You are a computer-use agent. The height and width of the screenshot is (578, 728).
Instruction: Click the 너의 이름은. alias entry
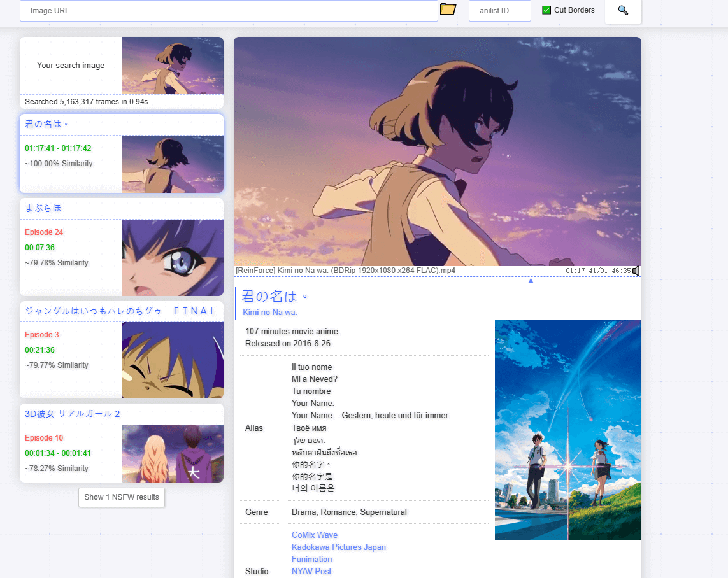315,488
